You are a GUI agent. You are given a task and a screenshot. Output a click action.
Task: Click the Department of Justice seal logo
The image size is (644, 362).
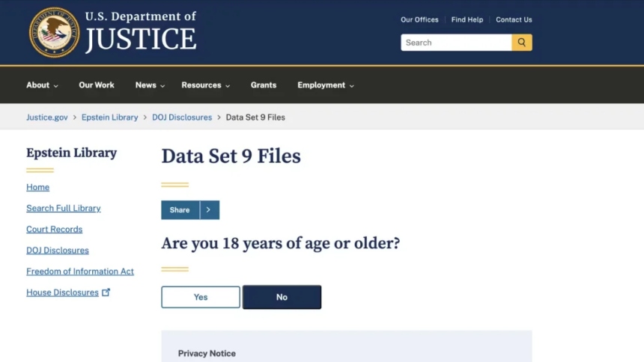tap(54, 33)
